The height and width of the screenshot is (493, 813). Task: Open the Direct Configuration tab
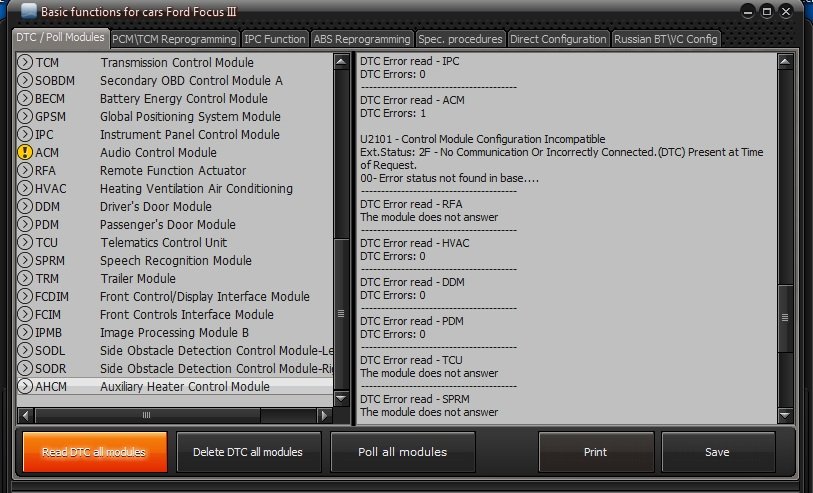point(557,39)
